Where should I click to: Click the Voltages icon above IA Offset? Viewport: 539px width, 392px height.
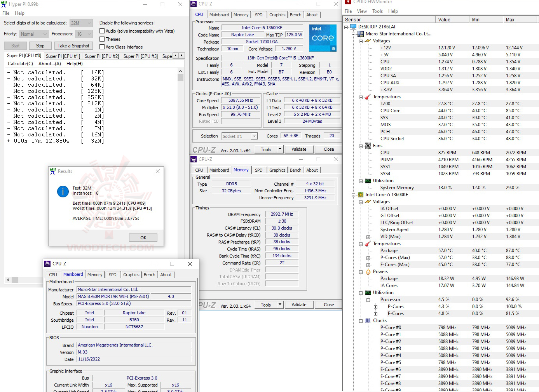pos(368,202)
